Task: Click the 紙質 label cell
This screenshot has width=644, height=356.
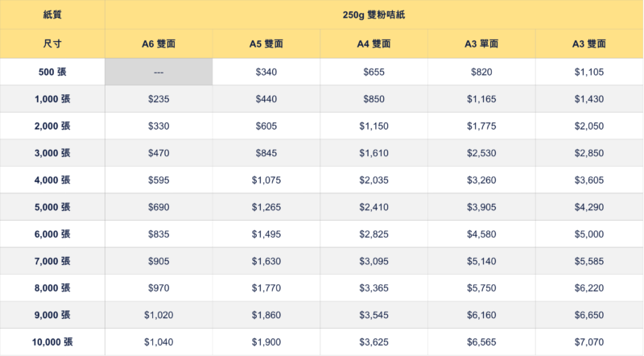Action: tap(52, 14)
